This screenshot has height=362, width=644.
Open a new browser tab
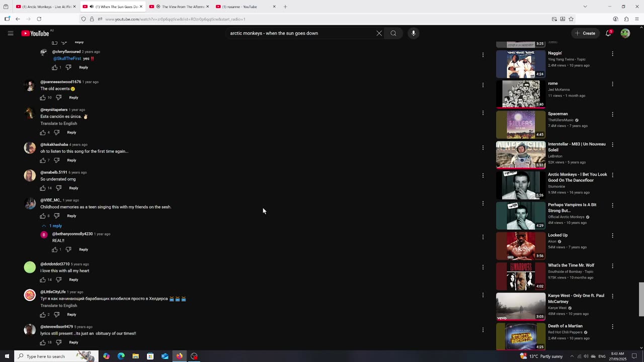point(285,7)
